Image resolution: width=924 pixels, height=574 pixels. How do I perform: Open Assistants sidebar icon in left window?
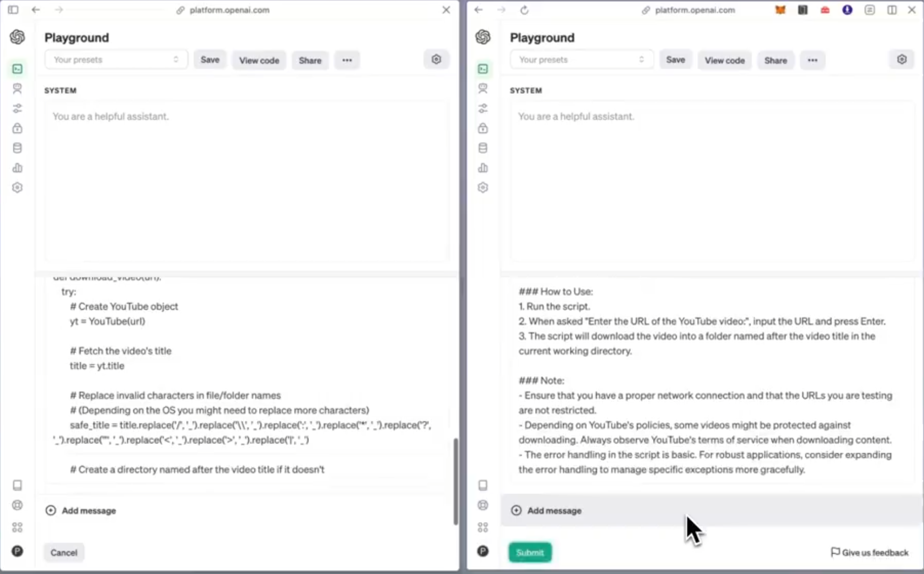click(x=17, y=88)
